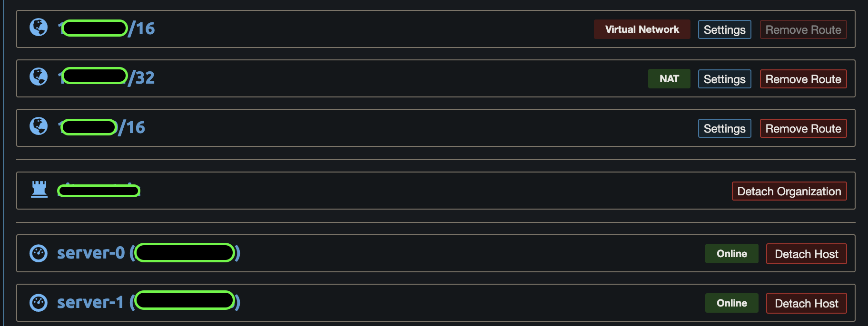Click the globe icon on the unbadged /16 route

[x=39, y=126]
